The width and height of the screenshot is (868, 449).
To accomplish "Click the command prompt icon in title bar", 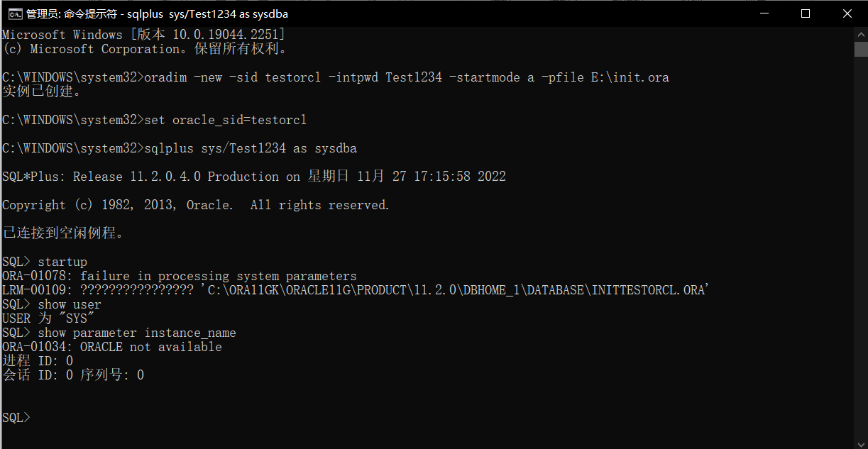I will [13, 13].
